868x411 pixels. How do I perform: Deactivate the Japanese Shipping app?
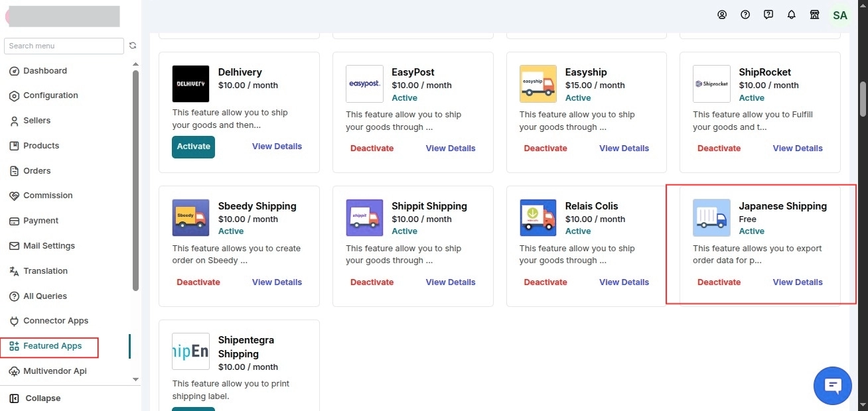tap(719, 282)
